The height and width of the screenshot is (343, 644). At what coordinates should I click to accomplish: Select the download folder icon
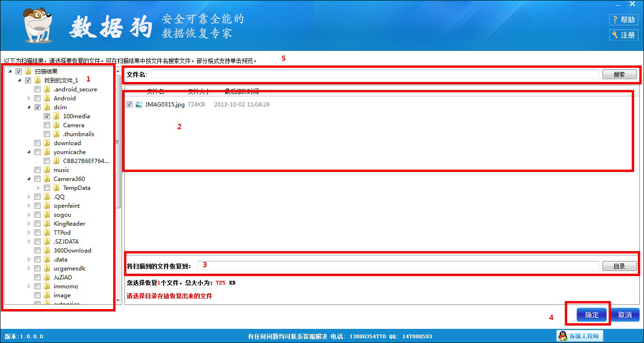coord(47,143)
